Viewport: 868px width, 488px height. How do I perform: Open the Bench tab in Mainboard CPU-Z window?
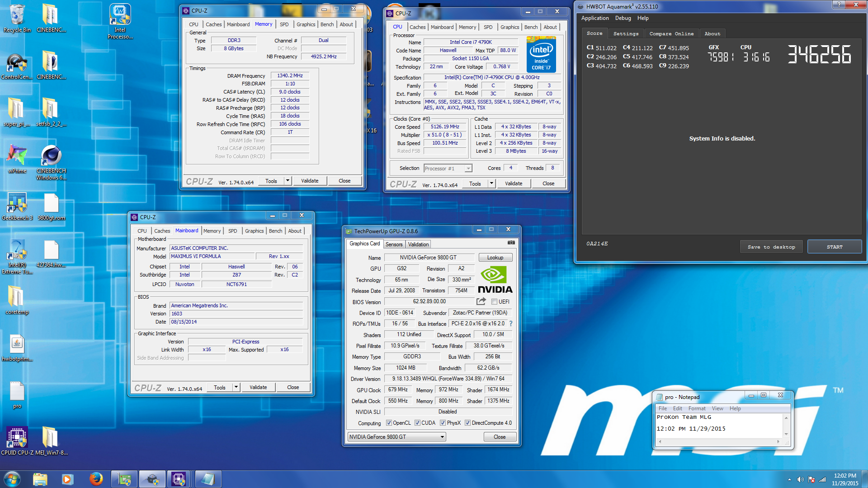pos(275,231)
